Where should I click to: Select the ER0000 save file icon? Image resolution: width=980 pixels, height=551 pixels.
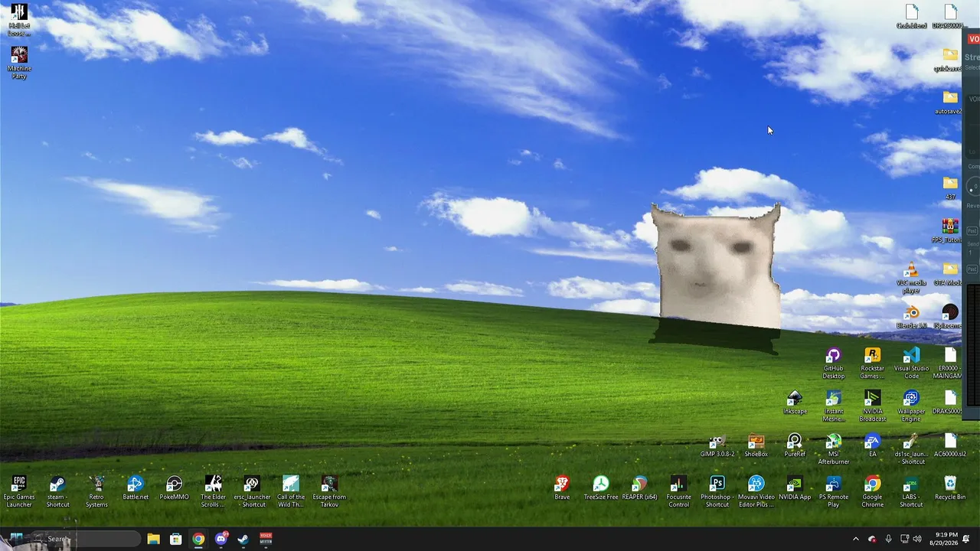point(949,363)
